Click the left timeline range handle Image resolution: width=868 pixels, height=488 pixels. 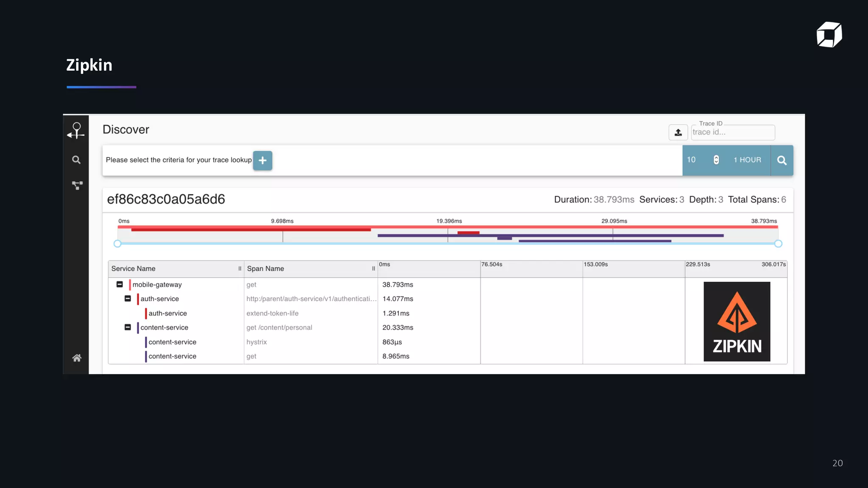pyautogui.click(x=117, y=244)
